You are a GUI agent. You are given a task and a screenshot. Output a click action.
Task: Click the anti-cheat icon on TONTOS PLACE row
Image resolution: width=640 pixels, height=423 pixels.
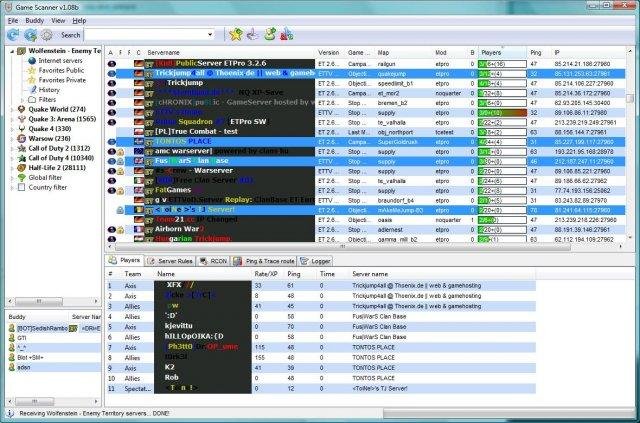[111, 142]
